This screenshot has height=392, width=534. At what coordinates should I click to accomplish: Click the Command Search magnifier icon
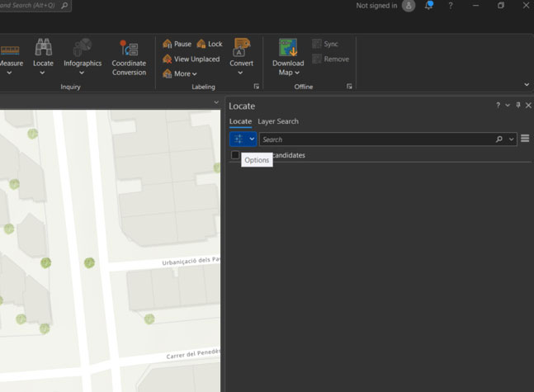coord(64,6)
